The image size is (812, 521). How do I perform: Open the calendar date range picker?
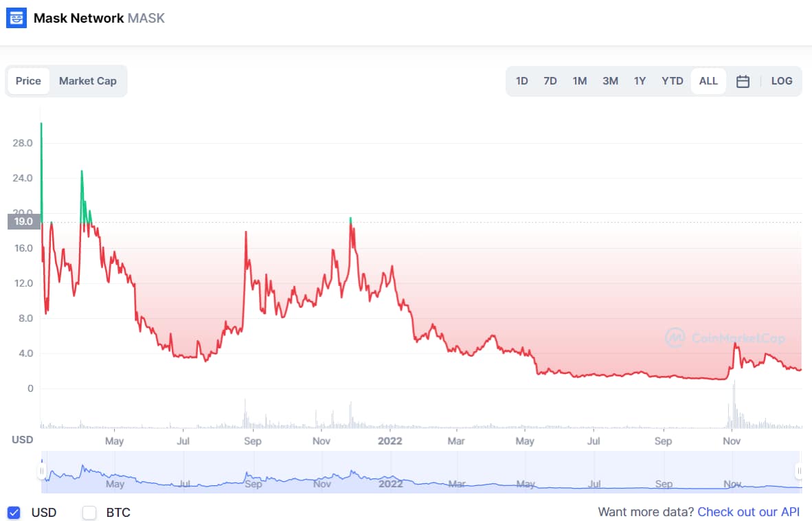(743, 81)
